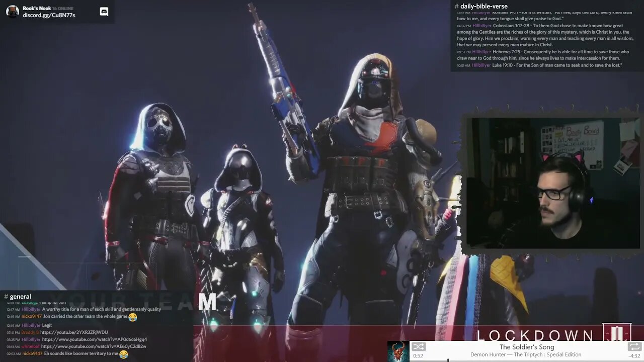This screenshot has width=644, height=362.
Task: Click the Discord logo icon beside invite link
Action: tap(104, 12)
